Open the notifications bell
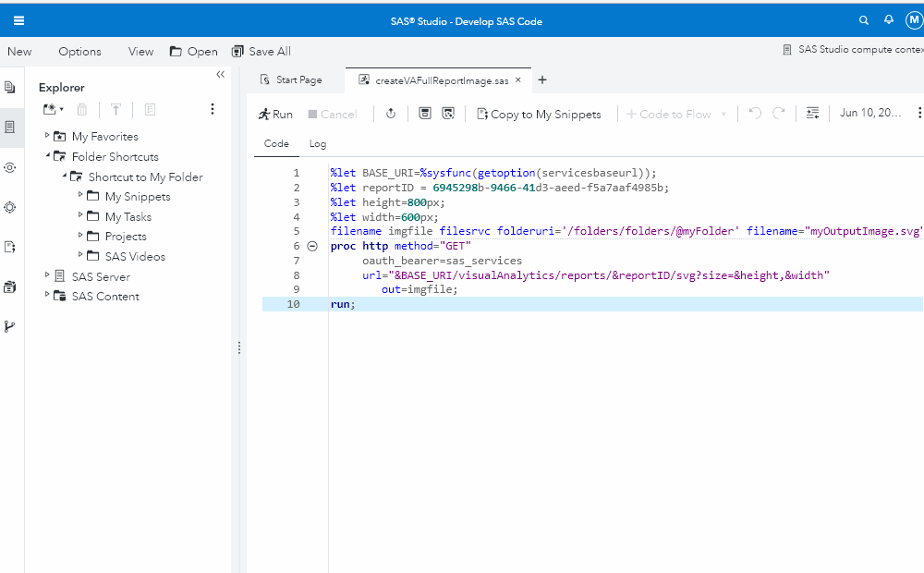 888,19
